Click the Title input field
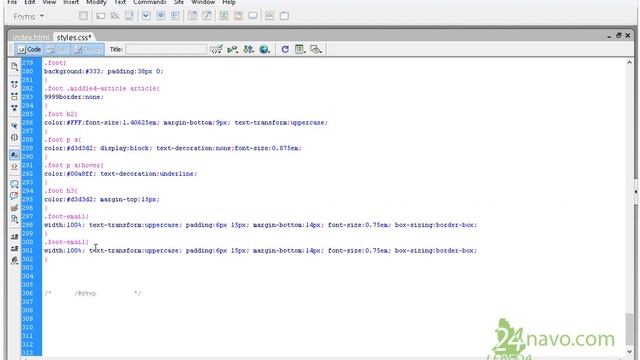 click(x=166, y=49)
